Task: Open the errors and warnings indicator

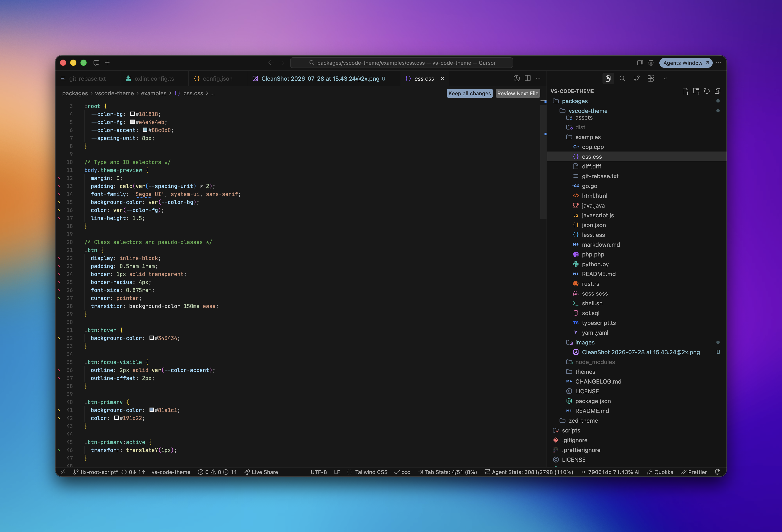Action: (x=217, y=472)
